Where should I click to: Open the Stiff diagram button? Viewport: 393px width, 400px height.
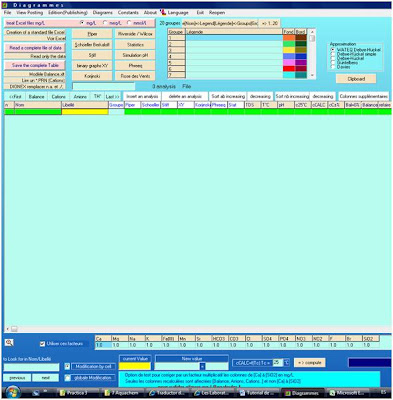[92, 55]
